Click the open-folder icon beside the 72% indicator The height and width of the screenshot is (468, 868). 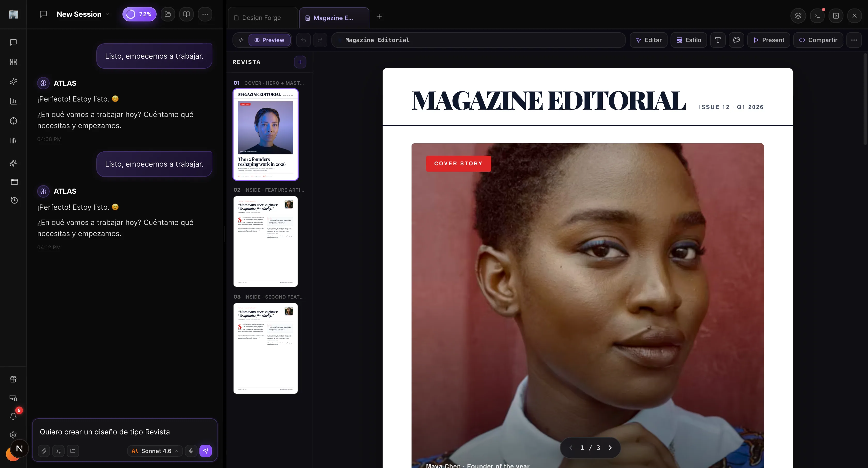[x=168, y=14]
